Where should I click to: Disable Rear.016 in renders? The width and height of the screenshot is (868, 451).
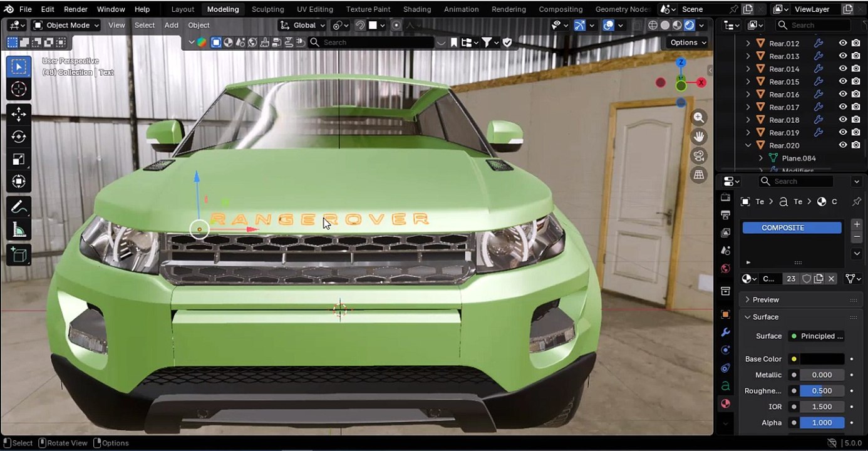click(x=855, y=95)
